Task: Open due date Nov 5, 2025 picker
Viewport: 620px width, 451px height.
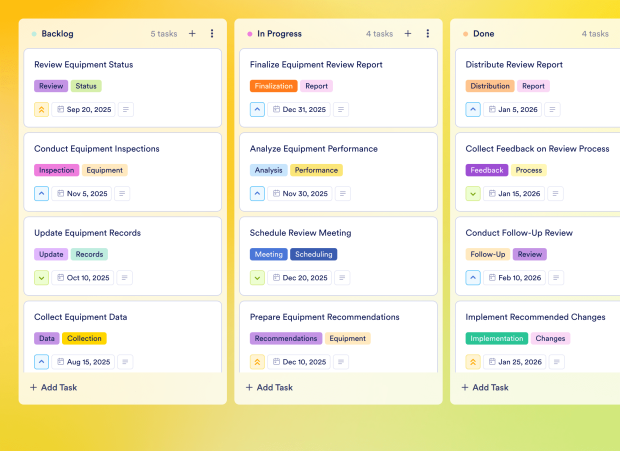Action: point(82,194)
